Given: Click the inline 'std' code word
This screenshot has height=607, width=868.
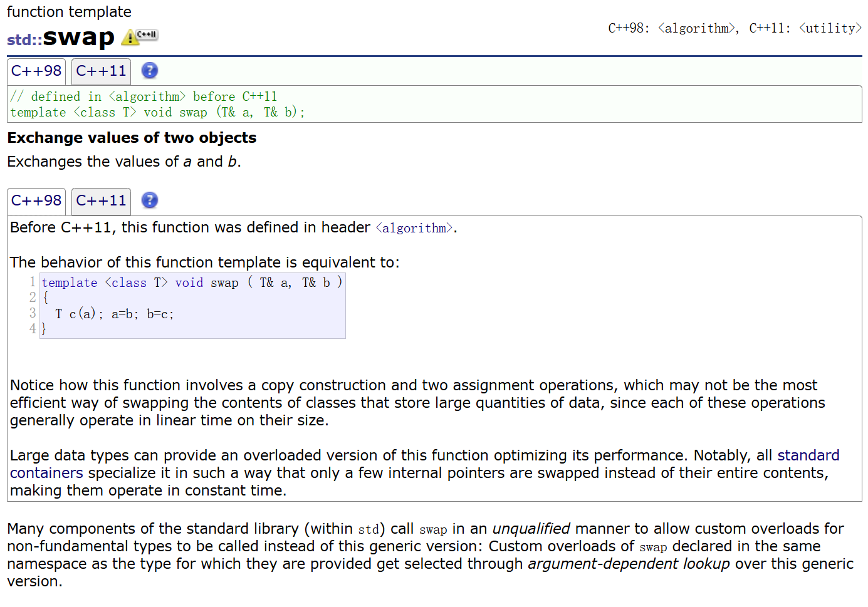Looking at the screenshot, I should pos(369,529).
